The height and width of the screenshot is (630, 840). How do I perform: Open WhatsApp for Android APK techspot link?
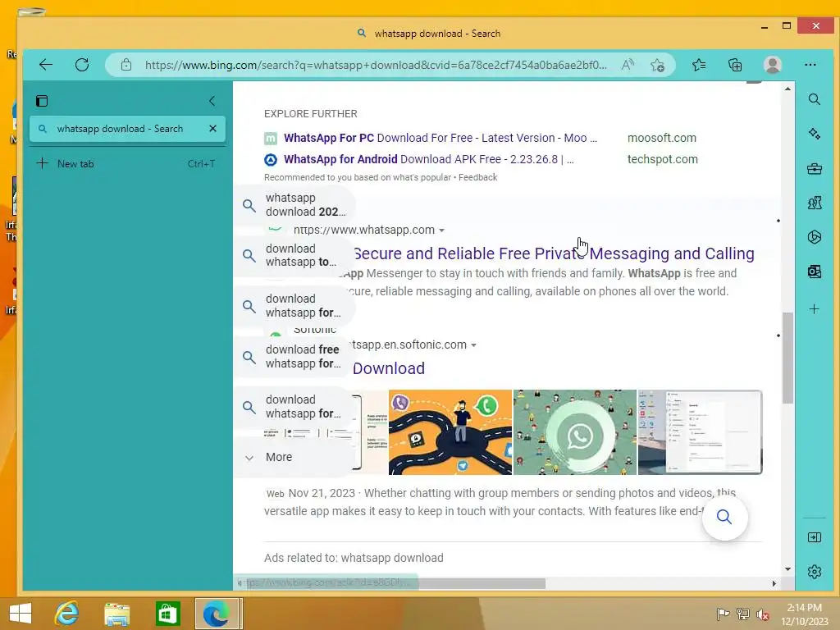(428, 159)
